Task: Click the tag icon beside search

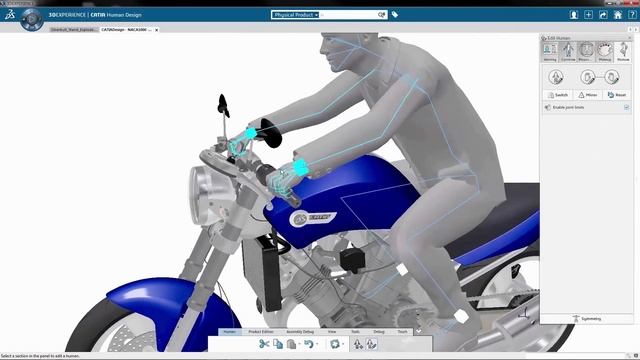Action: [x=395, y=15]
